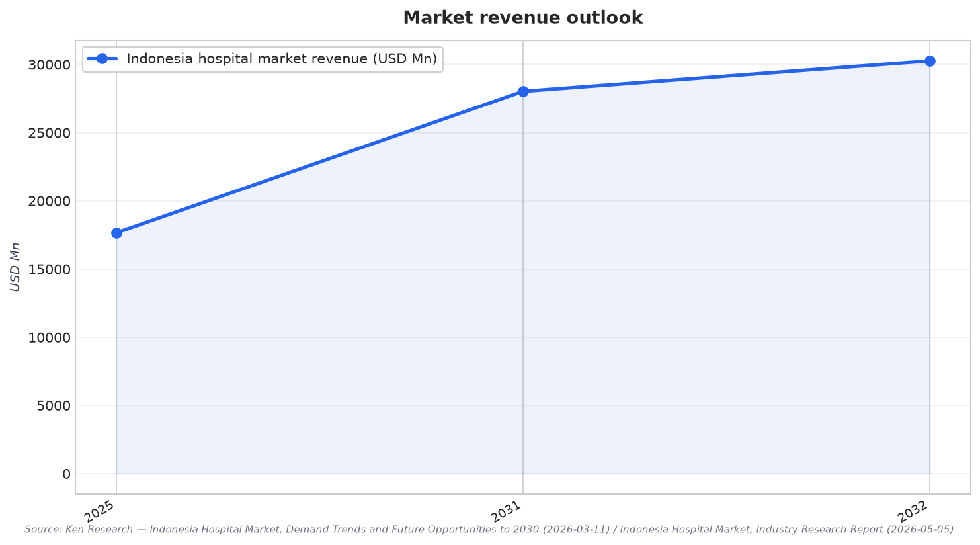Click legend label Indonesia hospital market revenue
This screenshot has width=980, height=545.
(x=282, y=59)
